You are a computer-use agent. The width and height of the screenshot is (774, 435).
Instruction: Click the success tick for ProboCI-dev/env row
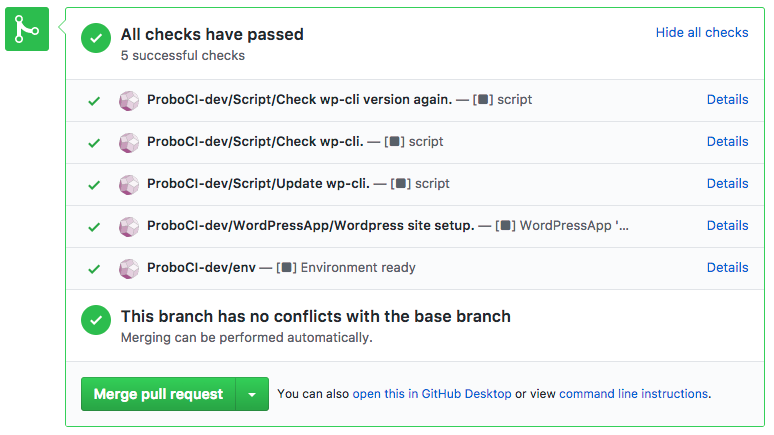coord(94,268)
